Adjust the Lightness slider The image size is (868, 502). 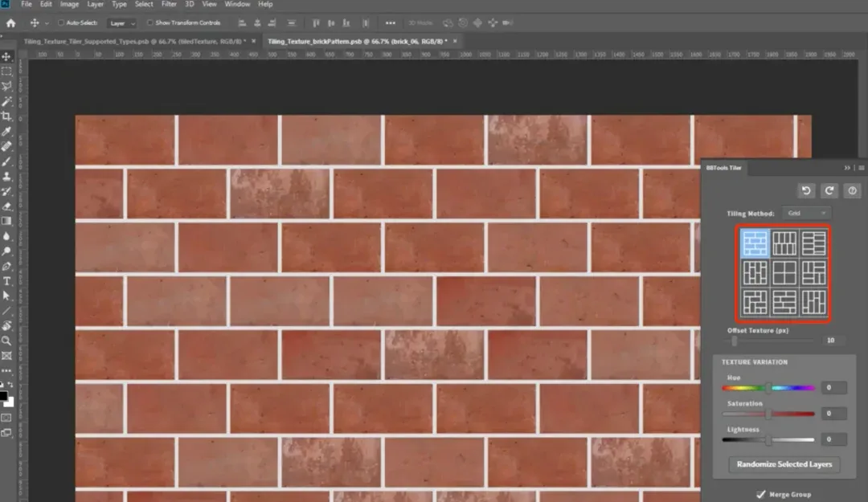768,439
